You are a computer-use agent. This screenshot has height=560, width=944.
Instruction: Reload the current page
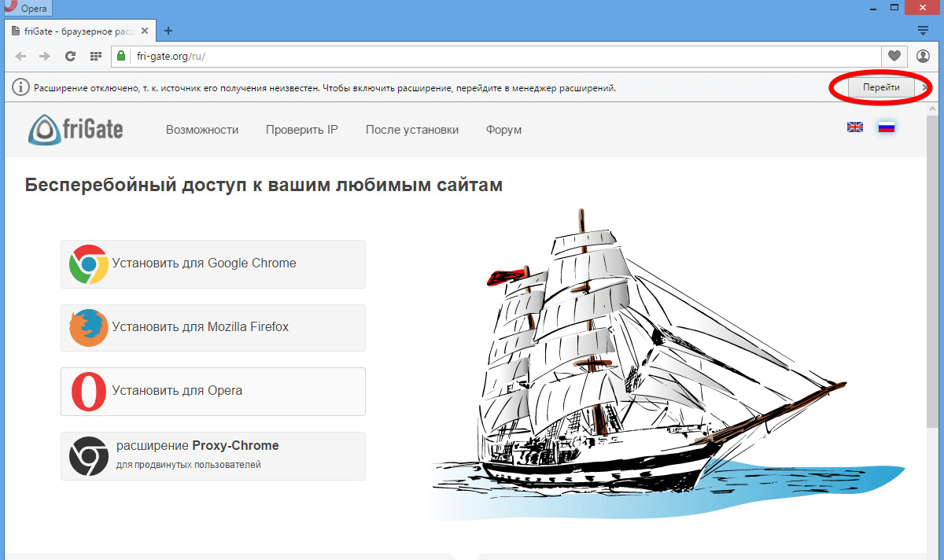click(x=70, y=56)
